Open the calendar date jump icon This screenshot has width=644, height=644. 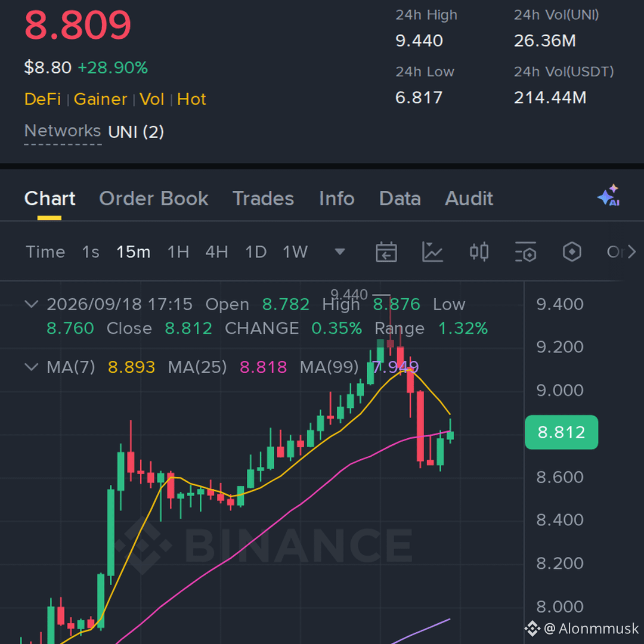[x=386, y=252]
